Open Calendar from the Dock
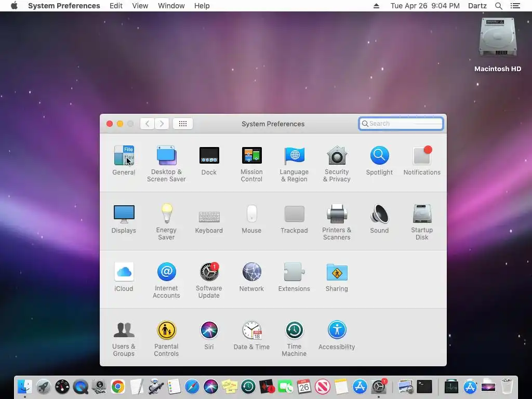The height and width of the screenshot is (399, 532). click(303, 387)
